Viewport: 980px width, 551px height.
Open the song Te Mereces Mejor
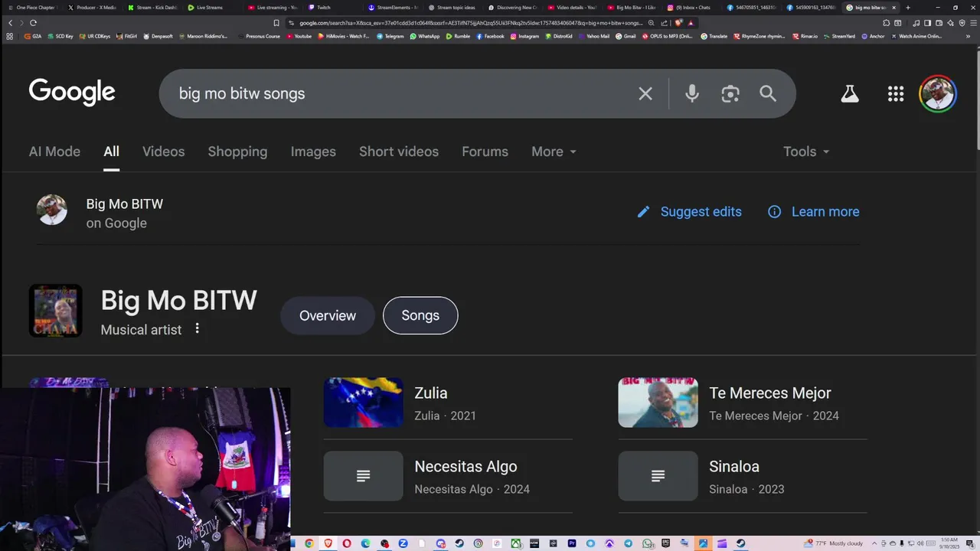[x=743, y=403]
